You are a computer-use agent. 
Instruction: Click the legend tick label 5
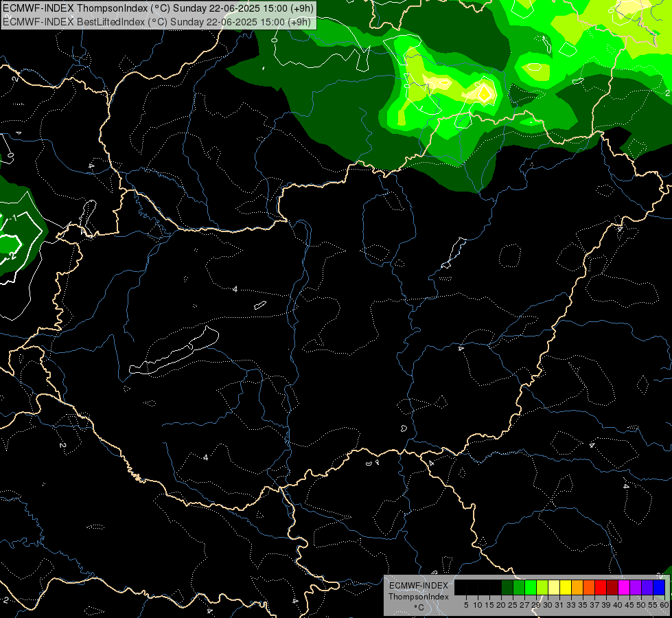point(466,605)
